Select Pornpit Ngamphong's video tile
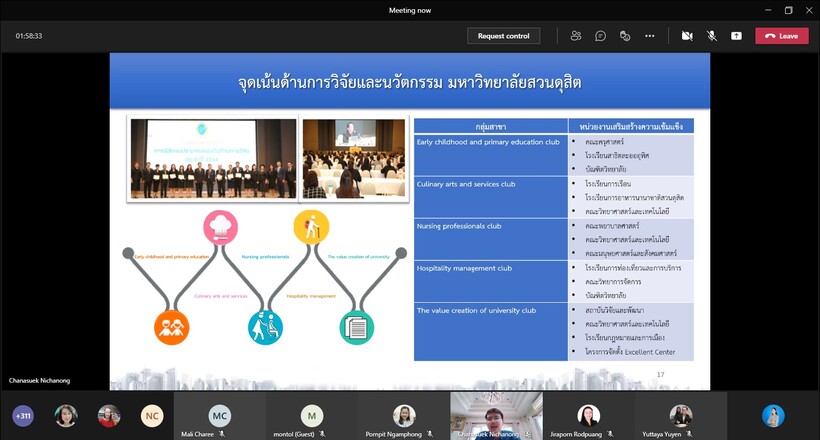The image size is (820, 440). pyautogui.click(x=404, y=415)
